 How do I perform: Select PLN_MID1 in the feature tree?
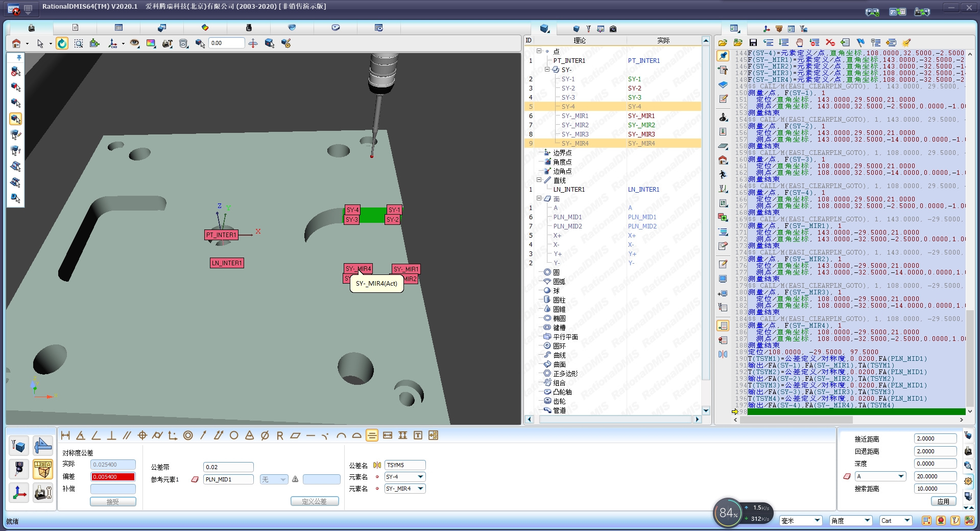coord(567,217)
